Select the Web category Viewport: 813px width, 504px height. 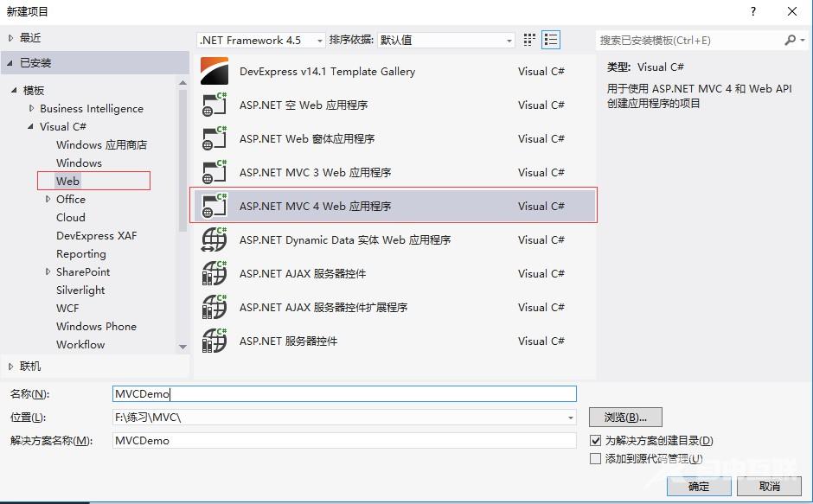[x=68, y=181]
